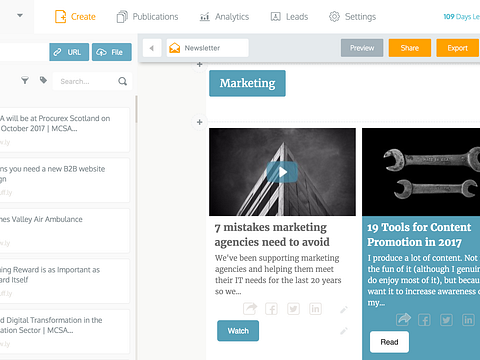Viewport: 480px width, 360px height.
Task: Add a section below Marketing heading
Action: coord(199,122)
